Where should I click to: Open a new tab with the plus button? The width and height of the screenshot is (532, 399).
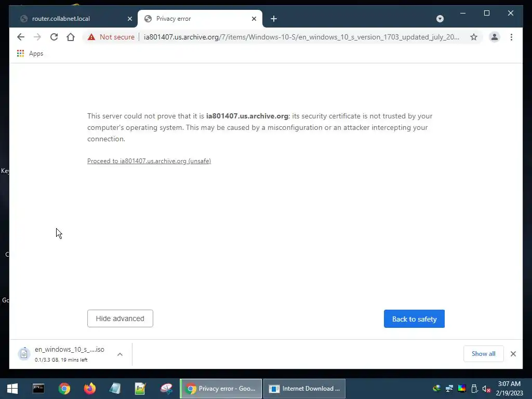[x=274, y=19]
